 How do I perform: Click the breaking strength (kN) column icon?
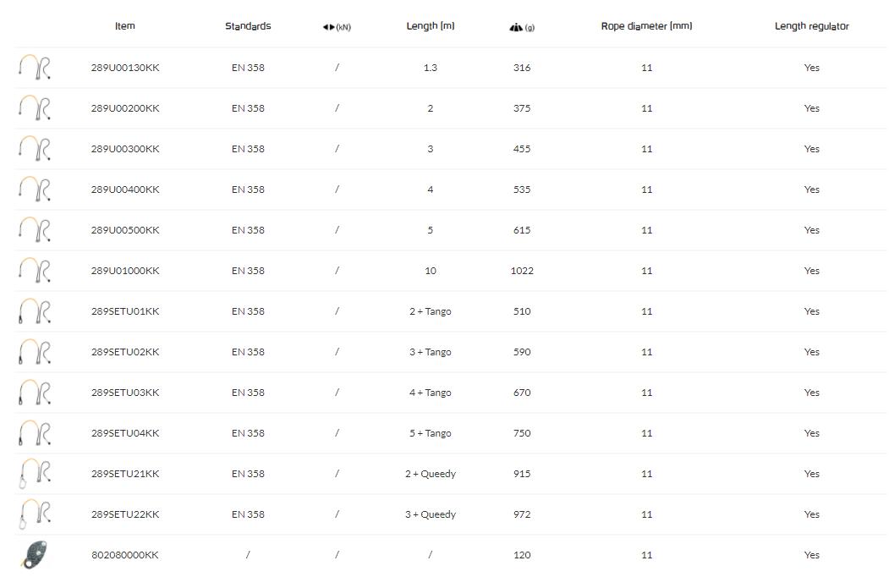point(337,27)
